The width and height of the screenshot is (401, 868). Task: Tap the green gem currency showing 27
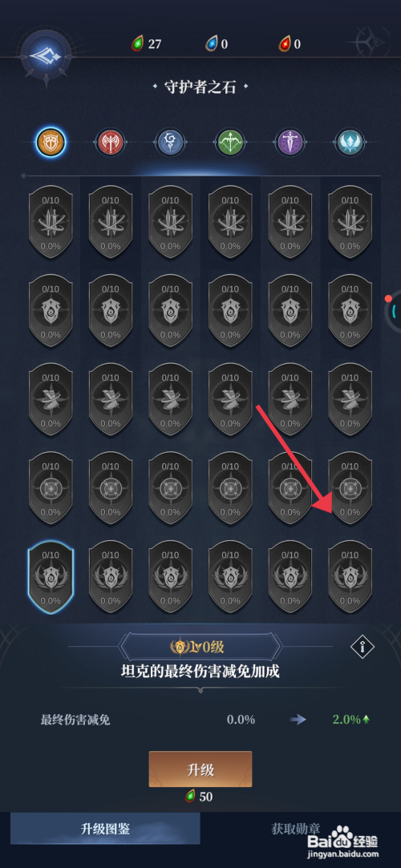[x=146, y=44]
